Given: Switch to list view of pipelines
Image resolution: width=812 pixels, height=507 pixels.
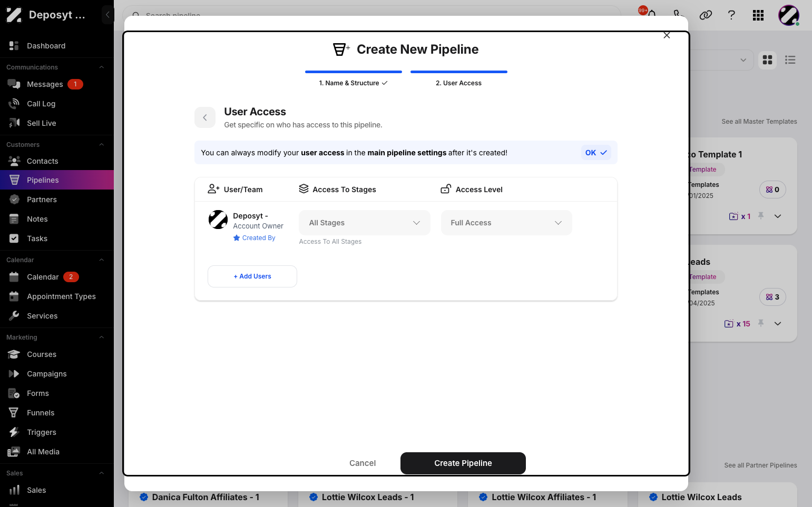Looking at the screenshot, I should coord(790,60).
